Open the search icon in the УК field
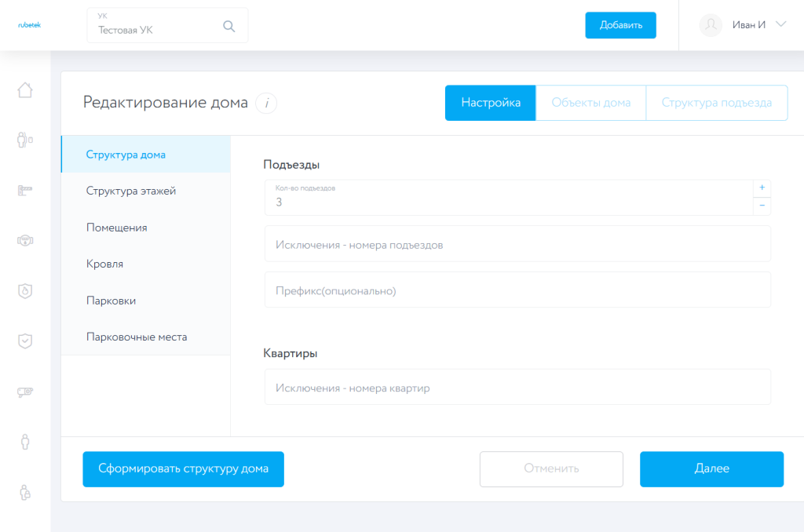This screenshot has width=804, height=532. [228, 25]
